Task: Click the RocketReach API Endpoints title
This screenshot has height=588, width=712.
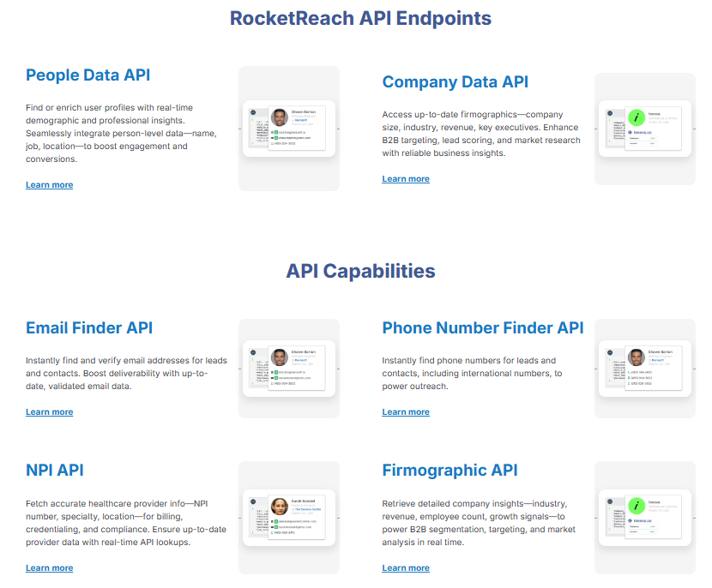Action: pos(360,19)
